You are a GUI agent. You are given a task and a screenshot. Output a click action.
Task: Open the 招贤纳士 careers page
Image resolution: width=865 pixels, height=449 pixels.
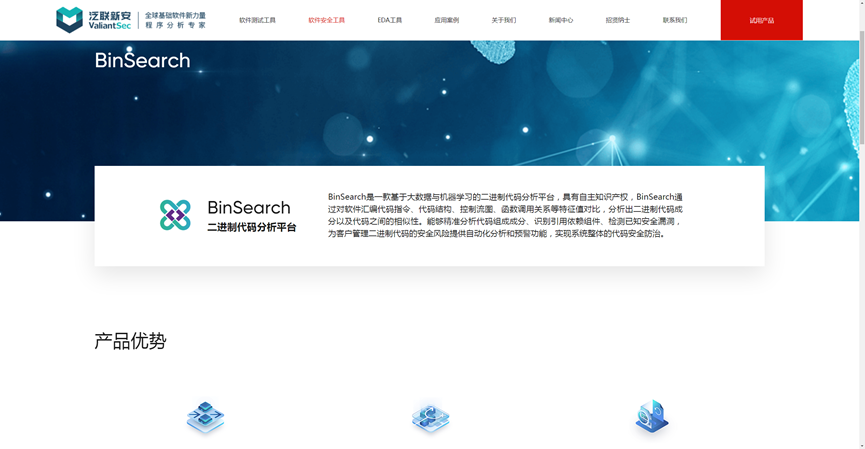click(x=618, y=20)
